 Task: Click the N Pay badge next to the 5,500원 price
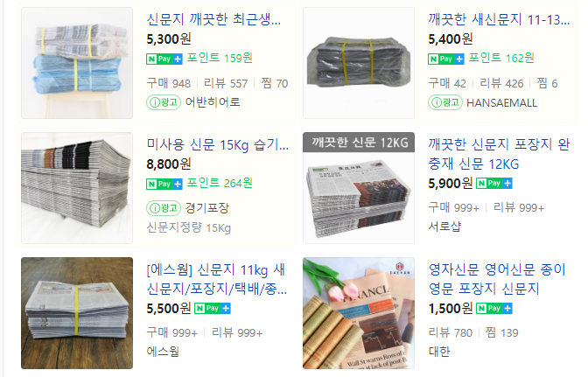pyautogui.click(x=213, y=309)
